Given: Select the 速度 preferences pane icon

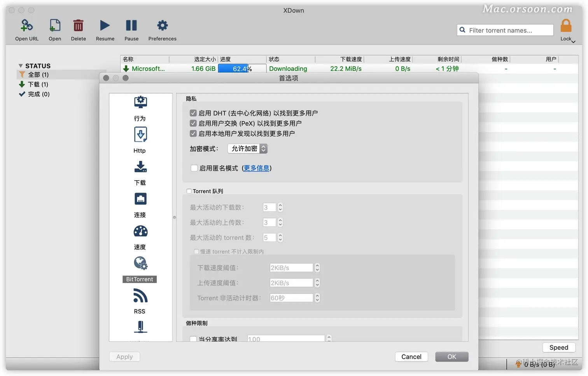Looking at the screenshot, I should point(140,231).
